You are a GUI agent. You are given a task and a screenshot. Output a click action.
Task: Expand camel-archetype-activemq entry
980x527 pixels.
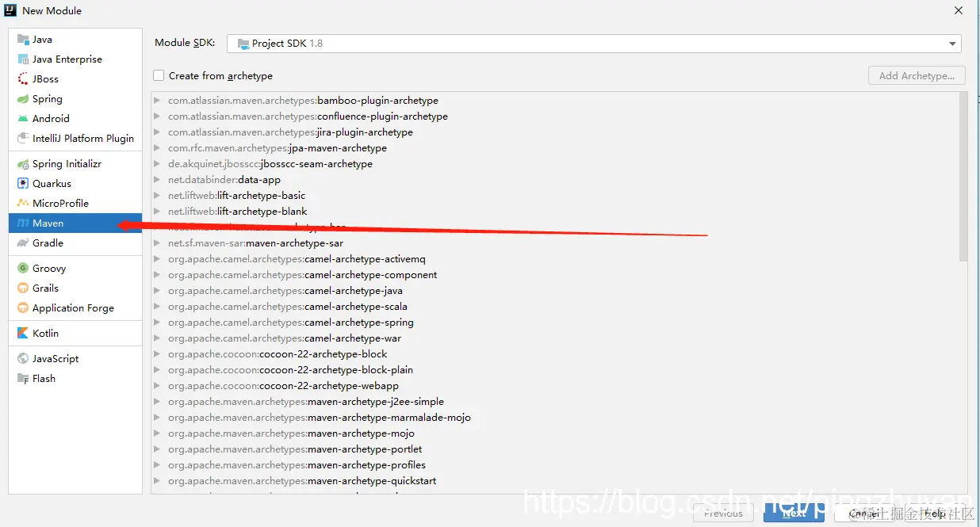[158, 259]
